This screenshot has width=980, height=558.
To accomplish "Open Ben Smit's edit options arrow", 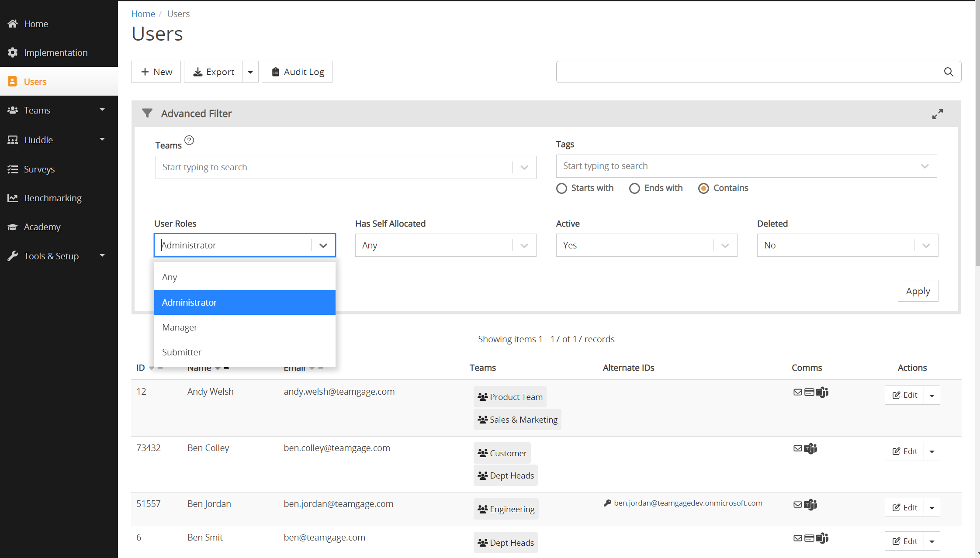I will pyautogui.click(x=932, y=541).
